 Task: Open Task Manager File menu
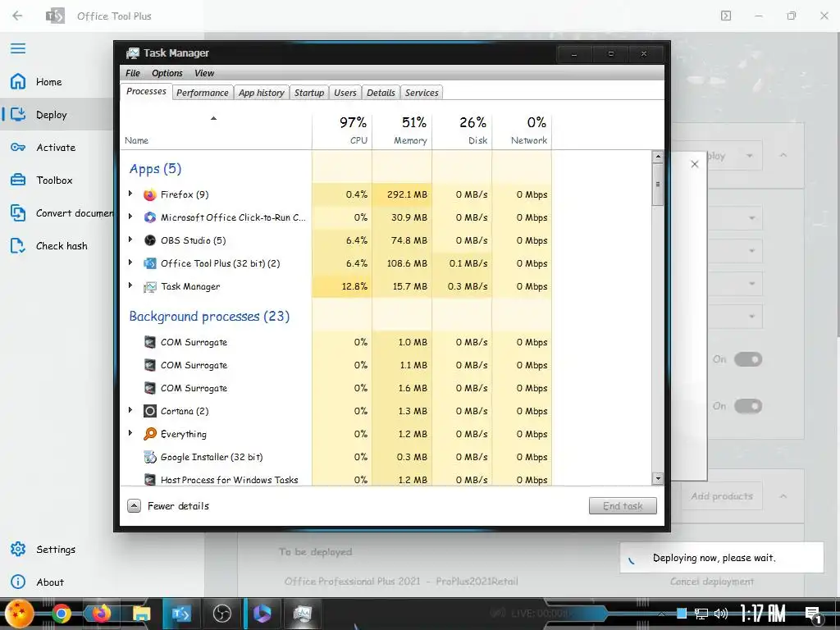coord(132,73)
